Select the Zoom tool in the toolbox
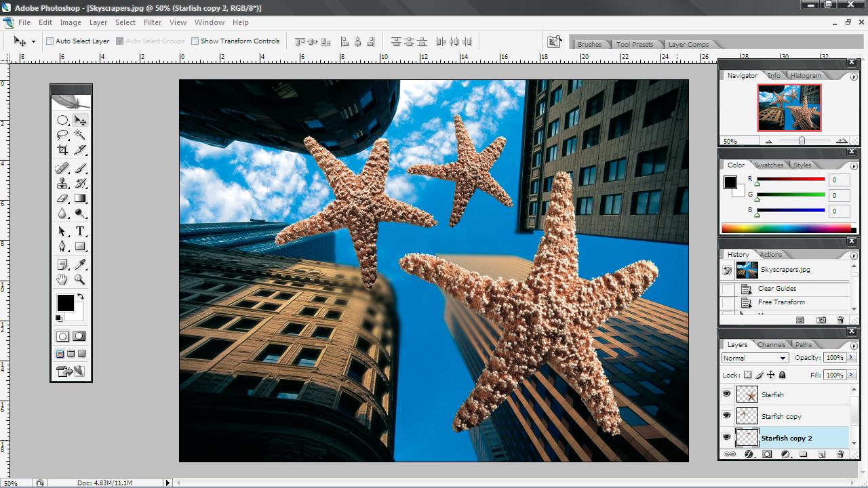This screenshot has height=488, width=868. (x=80, y=279)
